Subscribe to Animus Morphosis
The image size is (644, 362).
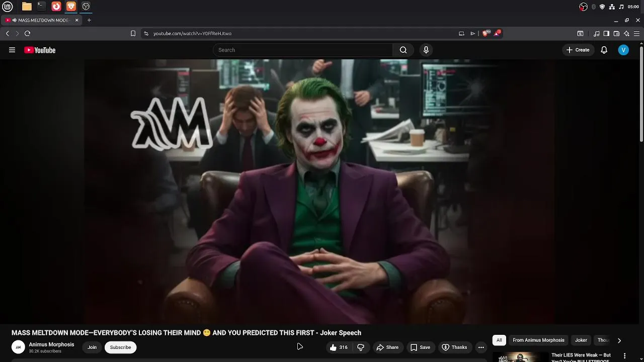[120, 347]
